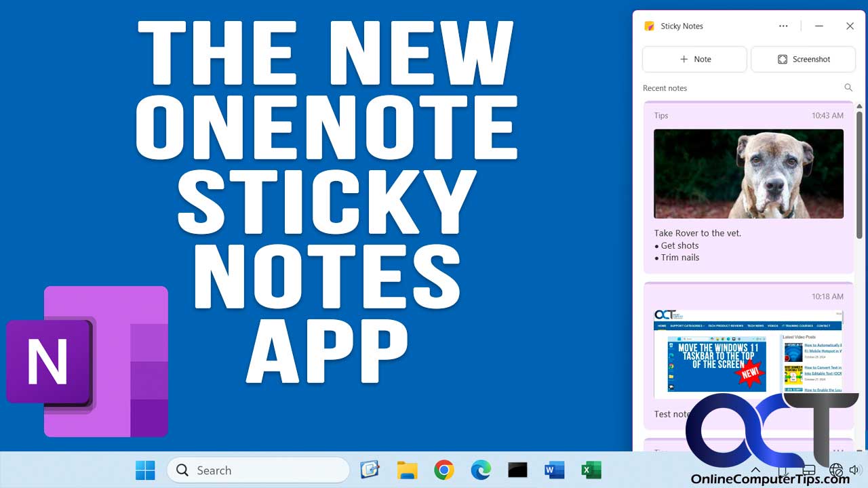Open the three-dot more options menu
868x488 pixels.
tap(783, 26)
